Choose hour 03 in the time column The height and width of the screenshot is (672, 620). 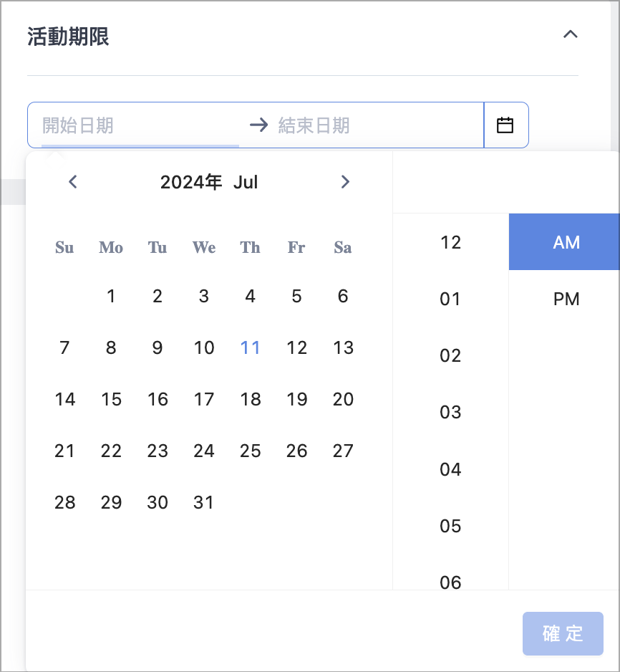pyautogui.click(x=450, y=412)
